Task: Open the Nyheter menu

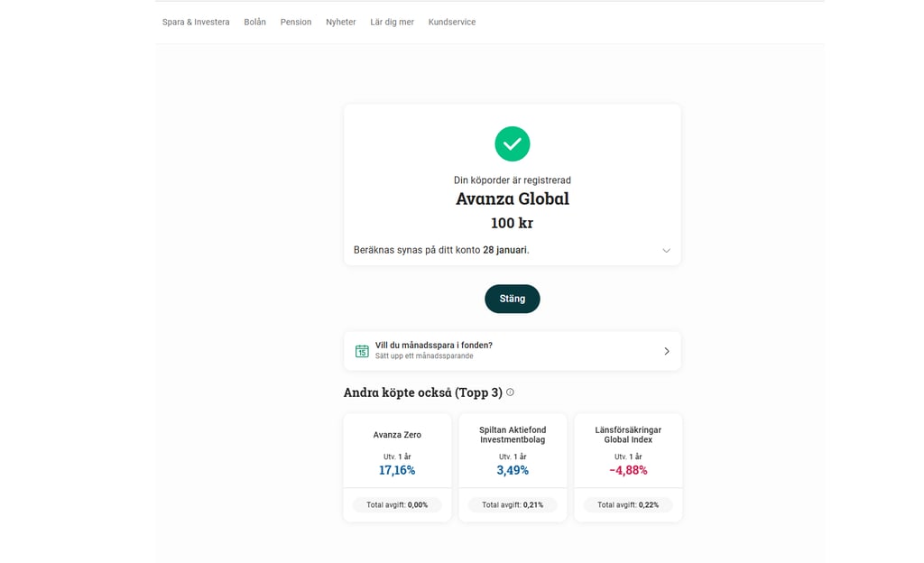Action: click(x=340, y=22)
